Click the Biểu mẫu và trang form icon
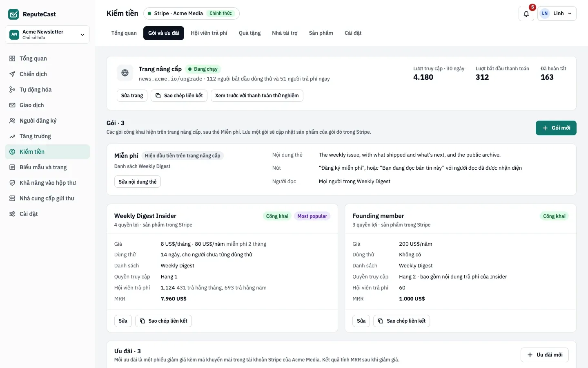 12,167
